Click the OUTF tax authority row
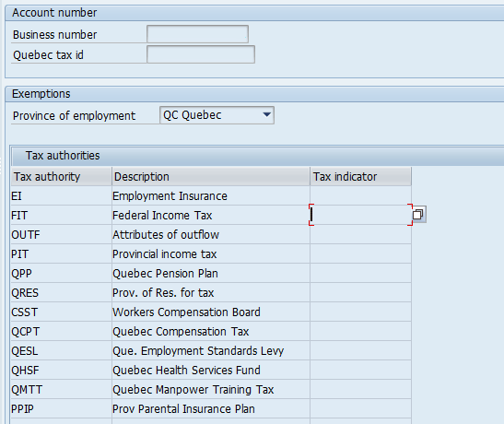Screen dimensions: 504x424 211,234
